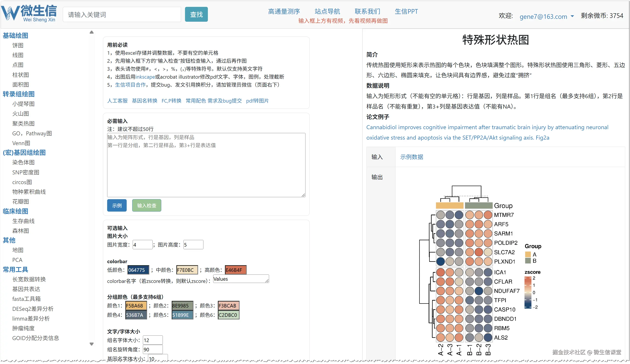Image resolution: width=630 pixels, height=364 pixels.
Task: Click the 示例数据 link
Action: point(411,157)
